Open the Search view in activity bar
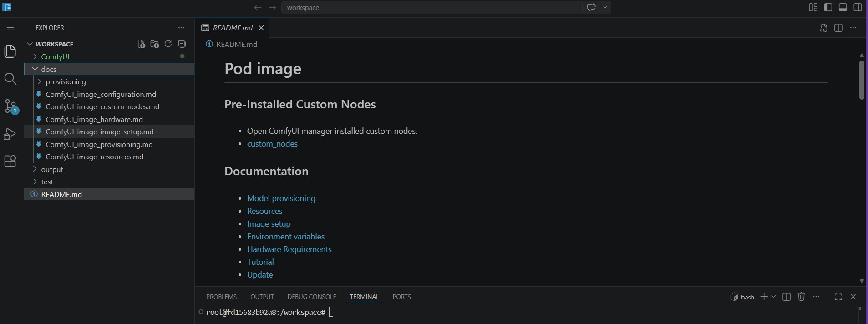 coord(10,79)
